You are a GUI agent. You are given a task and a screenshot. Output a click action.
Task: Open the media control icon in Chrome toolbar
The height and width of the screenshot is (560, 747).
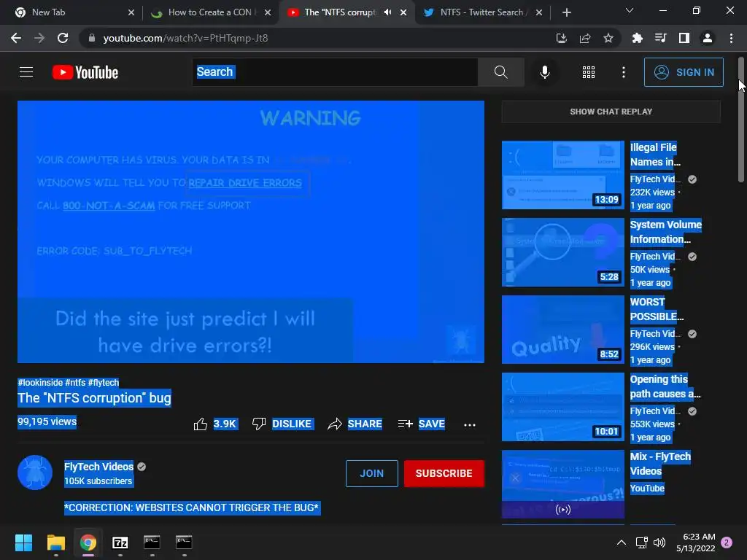point(660,38)
